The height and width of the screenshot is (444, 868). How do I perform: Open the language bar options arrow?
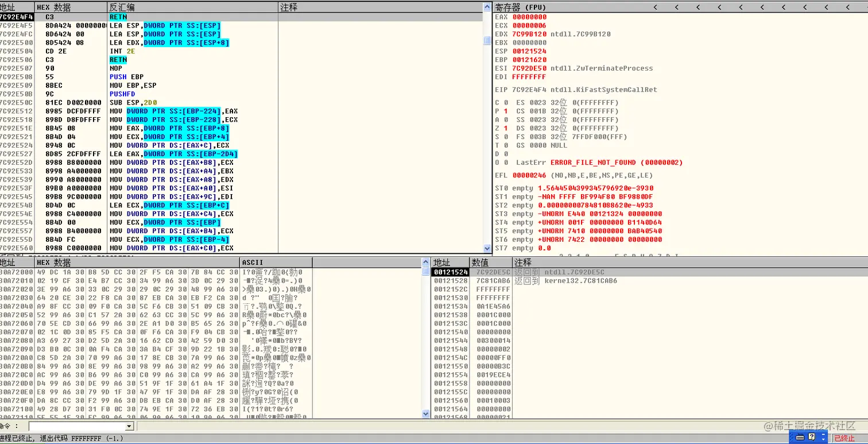tap(823, 439)
